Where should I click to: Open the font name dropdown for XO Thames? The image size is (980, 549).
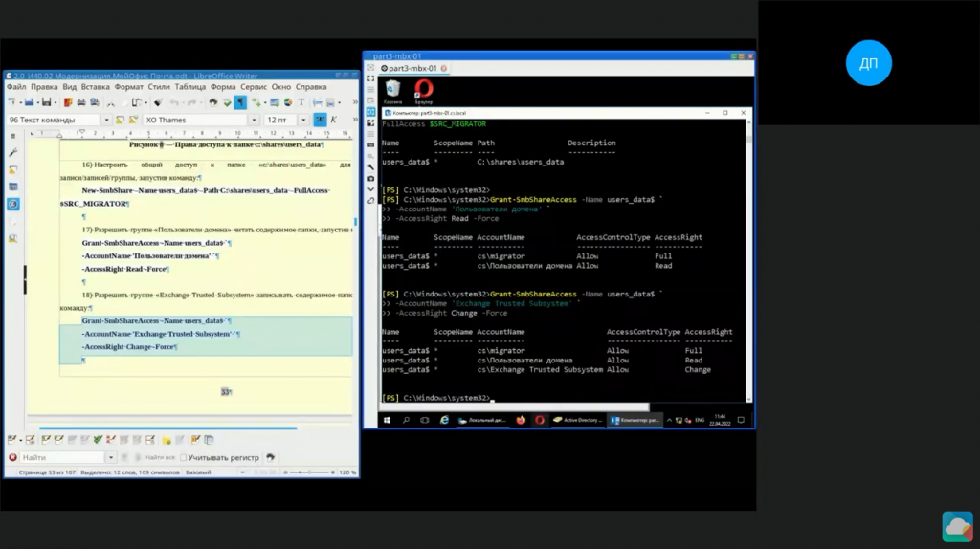[254, 120]
